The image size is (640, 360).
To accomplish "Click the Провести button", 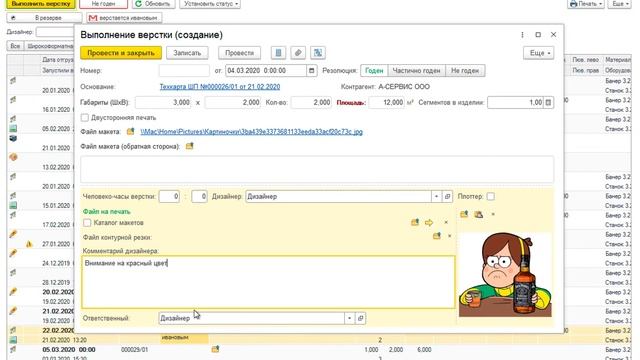I will (x=240, y=53).
